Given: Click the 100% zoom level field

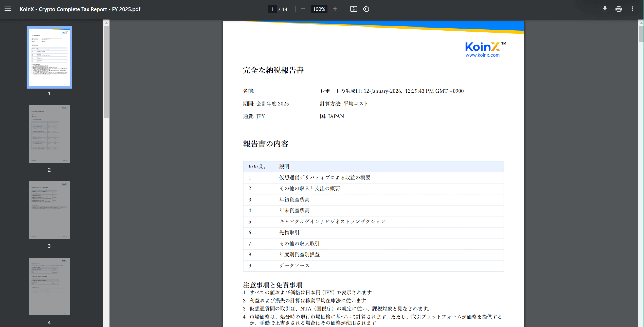Looking at the screenshot, I should pos(319,9).
